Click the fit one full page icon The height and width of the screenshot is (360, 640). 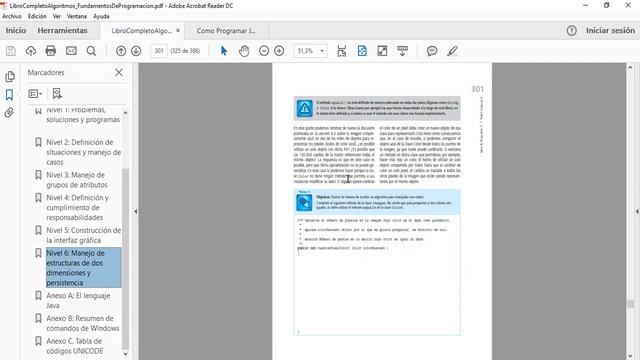tap(362, 51)
